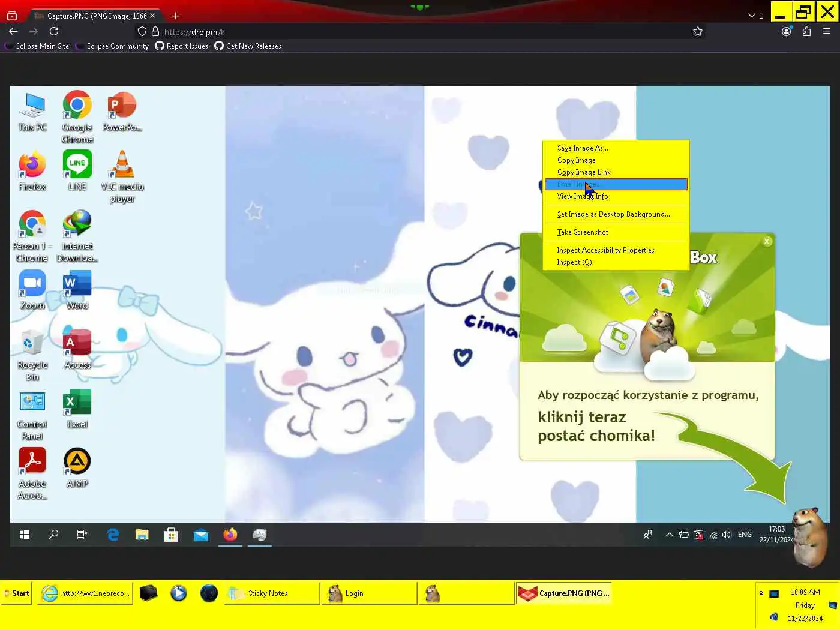Open Task View in inner taskbar
The image size is (840, 630).
pos(82,535)
